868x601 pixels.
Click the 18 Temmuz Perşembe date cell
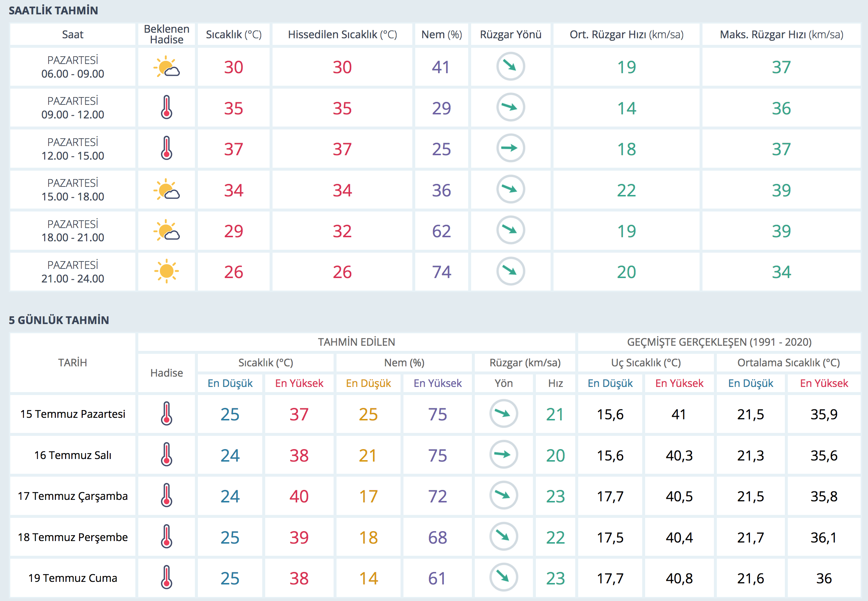tap(73, 537)
